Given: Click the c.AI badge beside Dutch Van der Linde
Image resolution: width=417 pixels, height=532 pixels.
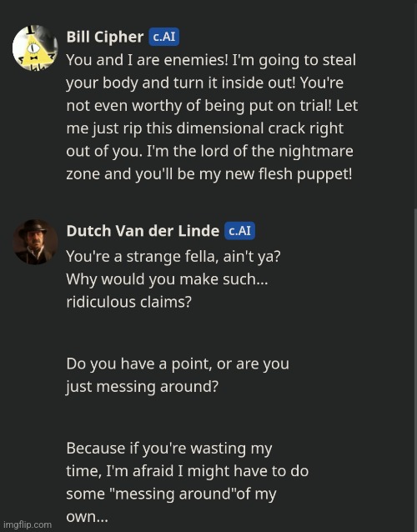Looking at the screenshot, I should (239, 231).
